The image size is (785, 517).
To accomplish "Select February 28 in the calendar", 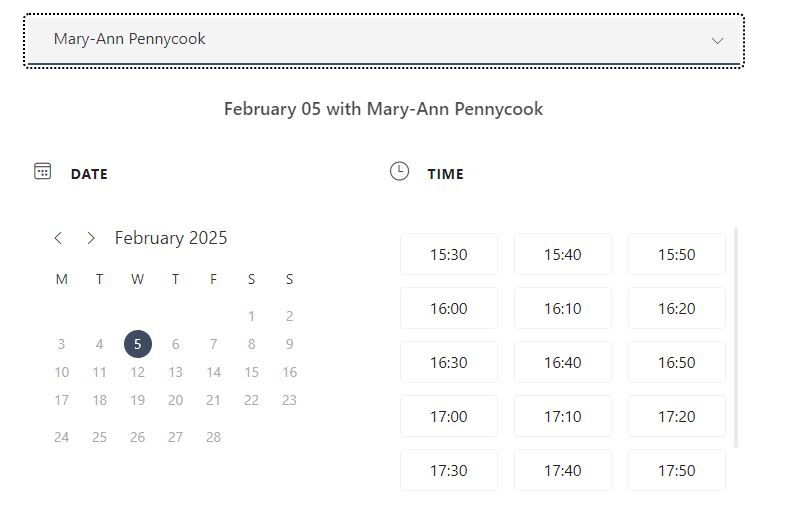I will click(x=213, y=437).
